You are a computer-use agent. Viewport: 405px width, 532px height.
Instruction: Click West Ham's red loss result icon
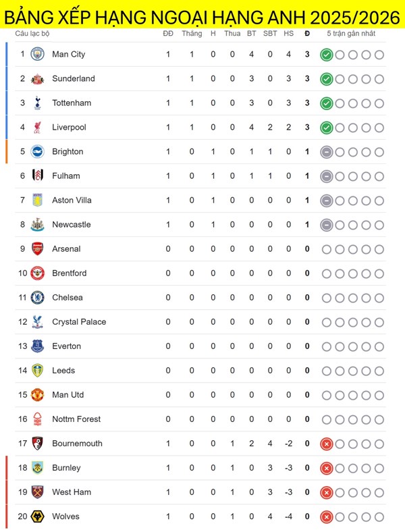(x=327, y=492)
